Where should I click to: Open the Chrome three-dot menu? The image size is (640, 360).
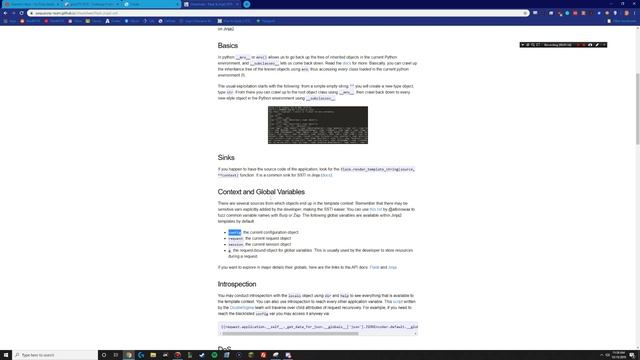click(x=635, y=13)
